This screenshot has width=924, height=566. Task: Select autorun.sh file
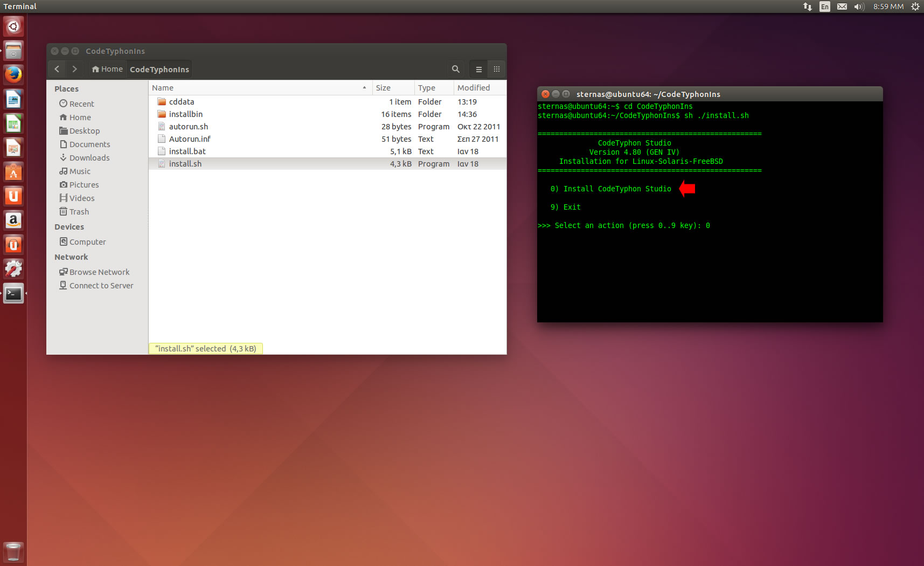(x=328, y=126)
